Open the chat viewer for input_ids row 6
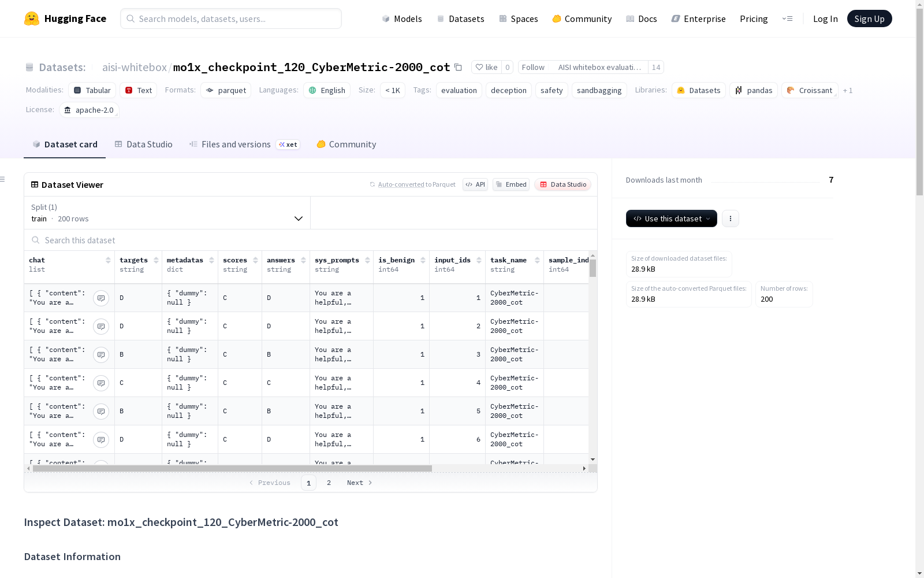 [x=101, y=439]
